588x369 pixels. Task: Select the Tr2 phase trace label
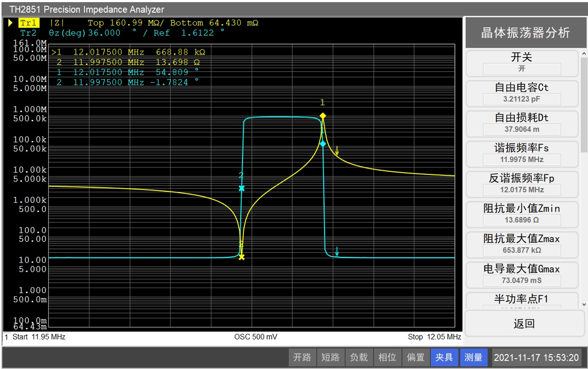click(28, 33)
